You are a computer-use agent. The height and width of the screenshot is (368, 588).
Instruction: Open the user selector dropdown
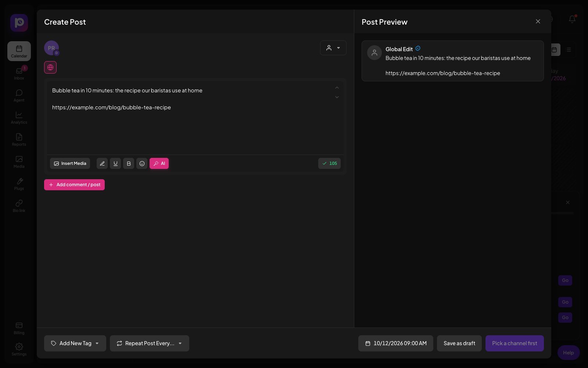click(x=333, y=48)
